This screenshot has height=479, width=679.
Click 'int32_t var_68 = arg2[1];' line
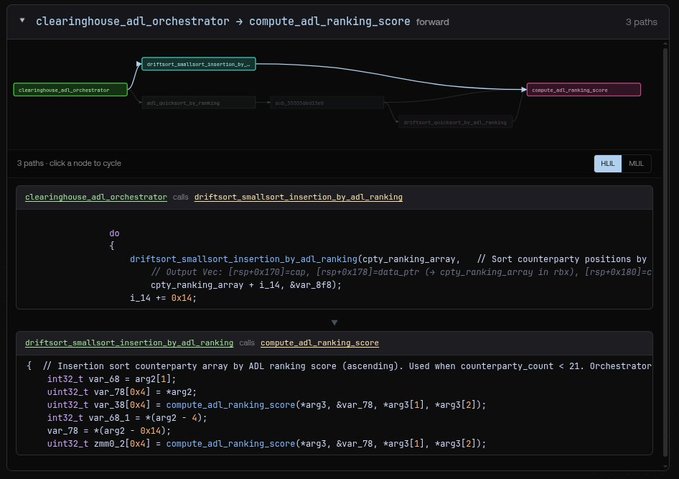click(x=112, y=379)
